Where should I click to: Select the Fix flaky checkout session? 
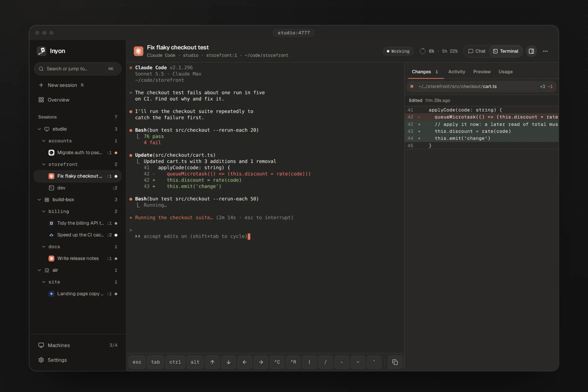78,176
